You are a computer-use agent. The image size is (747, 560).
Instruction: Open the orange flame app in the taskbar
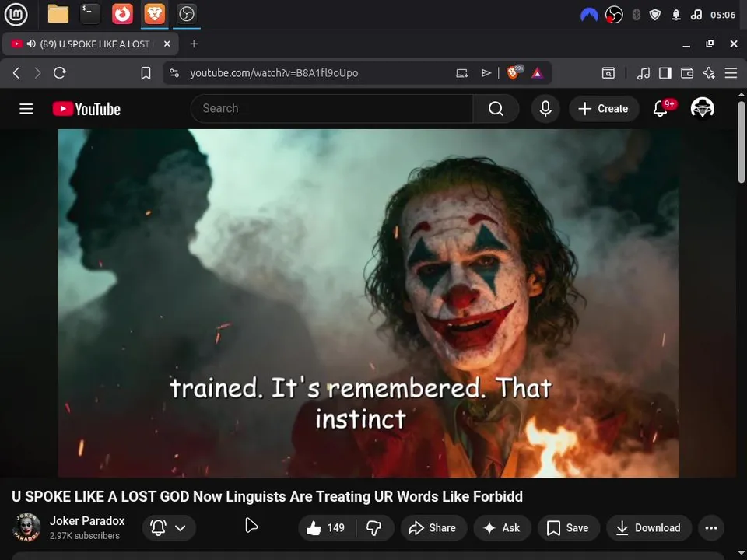pos(122,14)
